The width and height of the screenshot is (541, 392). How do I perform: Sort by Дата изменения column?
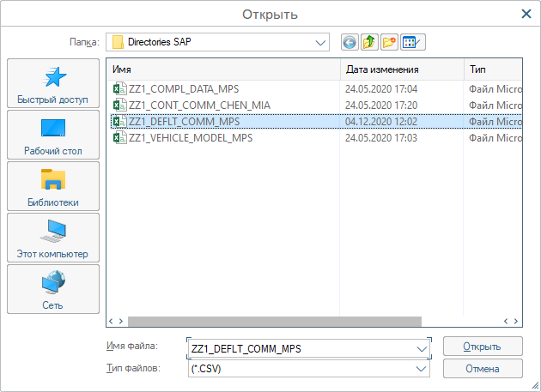click(401, 69)
